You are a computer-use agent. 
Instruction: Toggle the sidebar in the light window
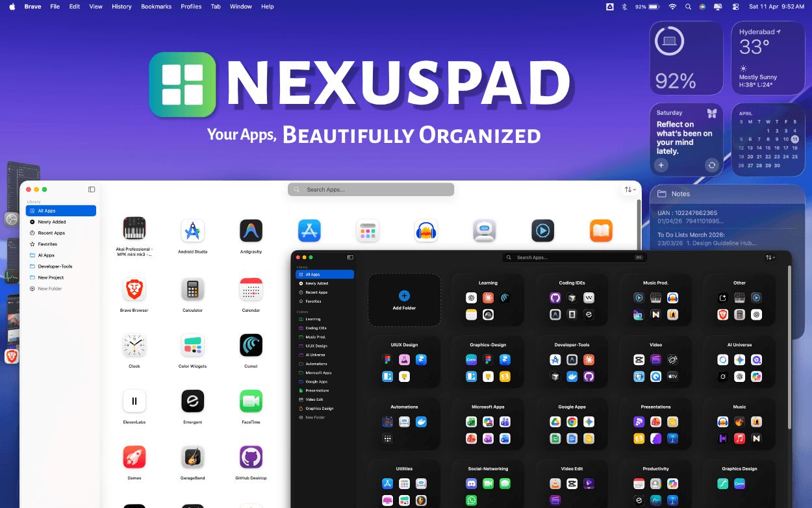click(92, 190)
